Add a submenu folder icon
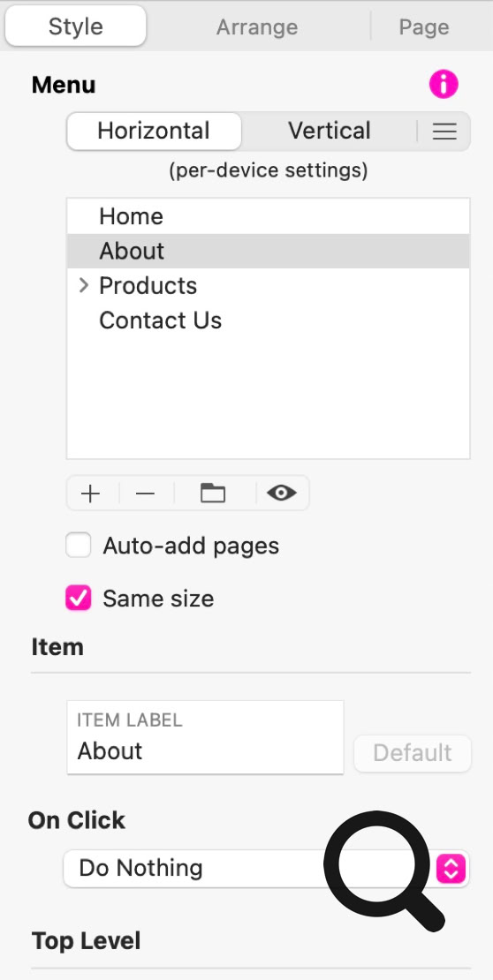This screenshot has width=493, height=980. pyautogui.click(x=213, y=494)
